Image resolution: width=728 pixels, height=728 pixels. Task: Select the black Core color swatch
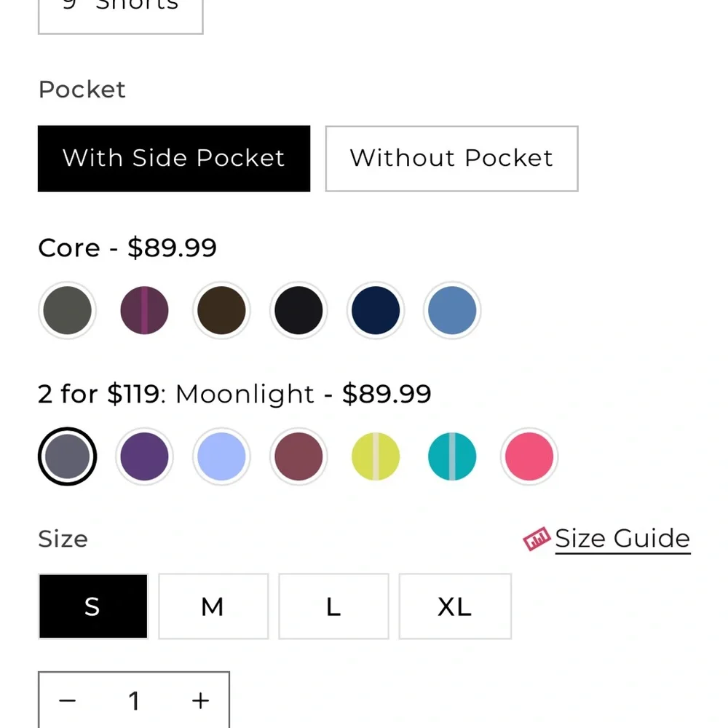point(298,311)
